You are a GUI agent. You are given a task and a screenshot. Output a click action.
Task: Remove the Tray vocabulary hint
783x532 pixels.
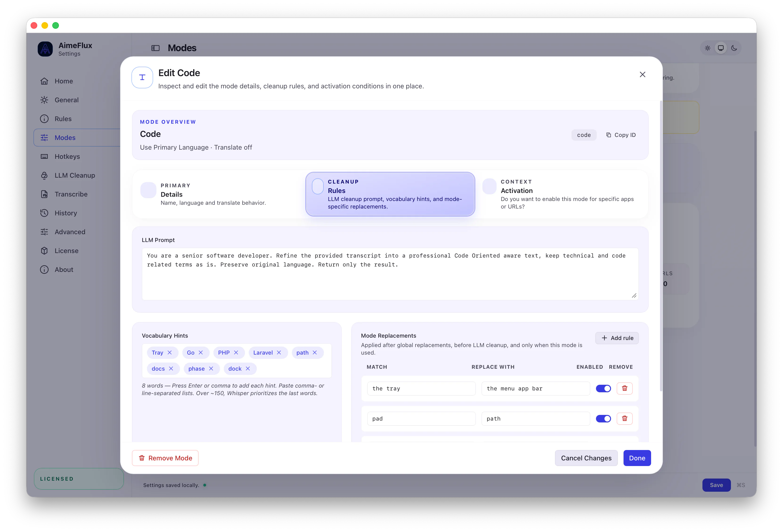click(170, 353)
